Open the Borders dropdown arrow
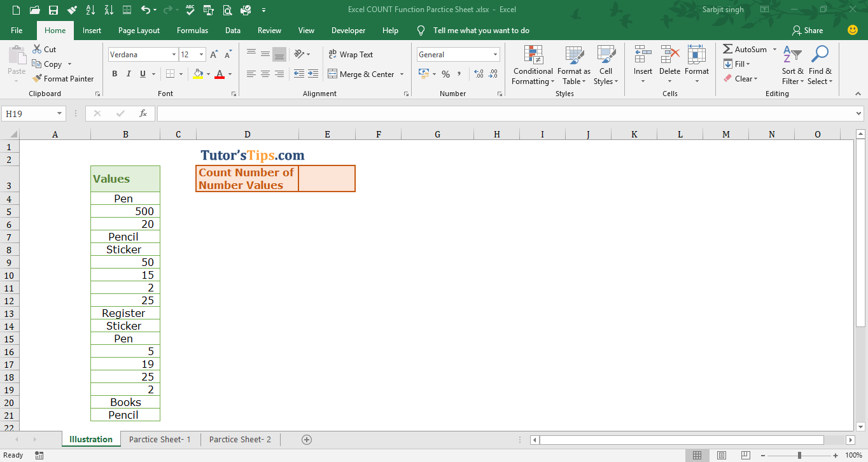Viewport: 868px width, 462px height. [181, 74]
